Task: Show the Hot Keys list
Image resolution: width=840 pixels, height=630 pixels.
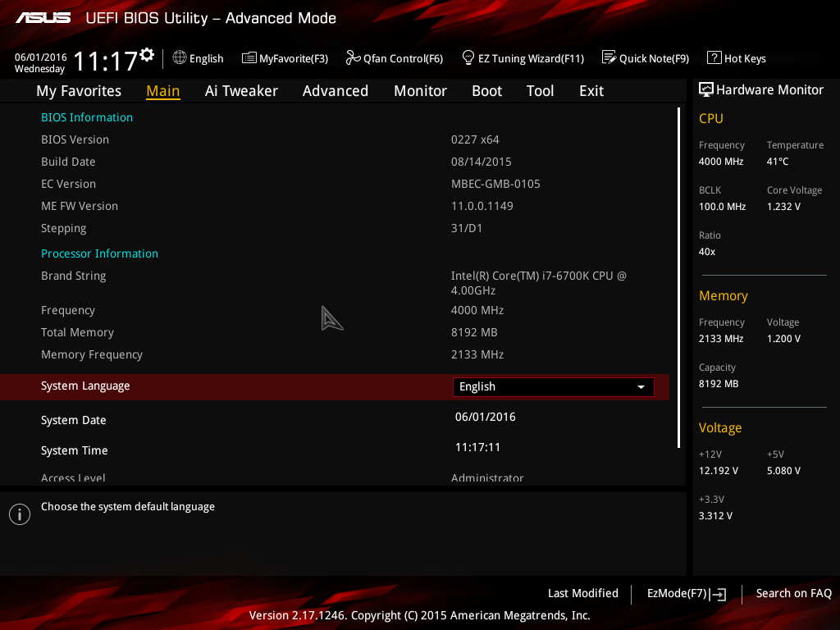Action: tap(737, 58)
